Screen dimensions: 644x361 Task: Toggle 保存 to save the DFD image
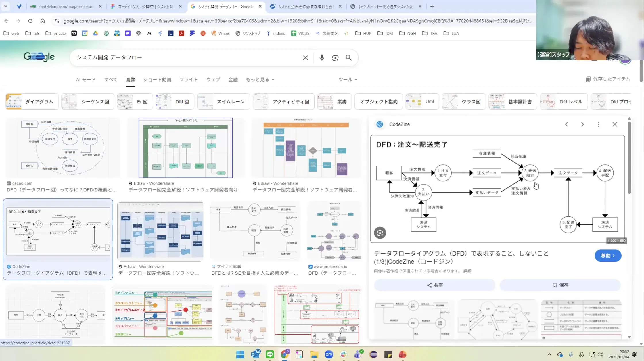coord(560,285)
